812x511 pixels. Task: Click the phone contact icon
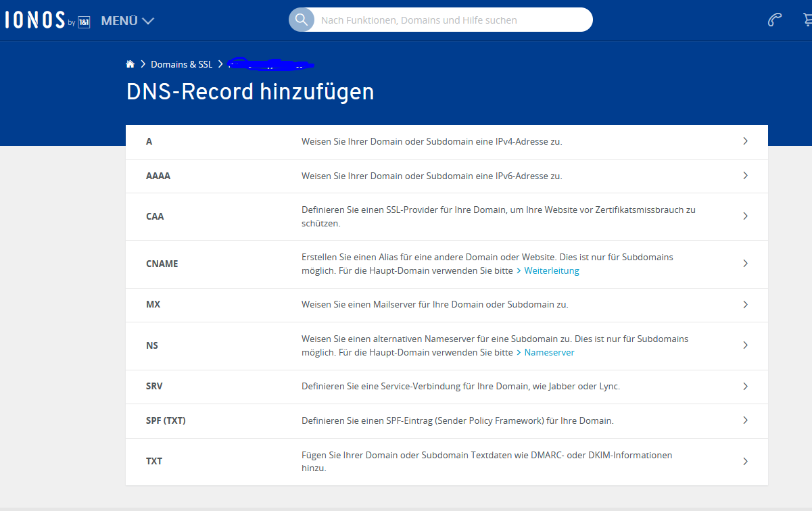coord(775,20)
